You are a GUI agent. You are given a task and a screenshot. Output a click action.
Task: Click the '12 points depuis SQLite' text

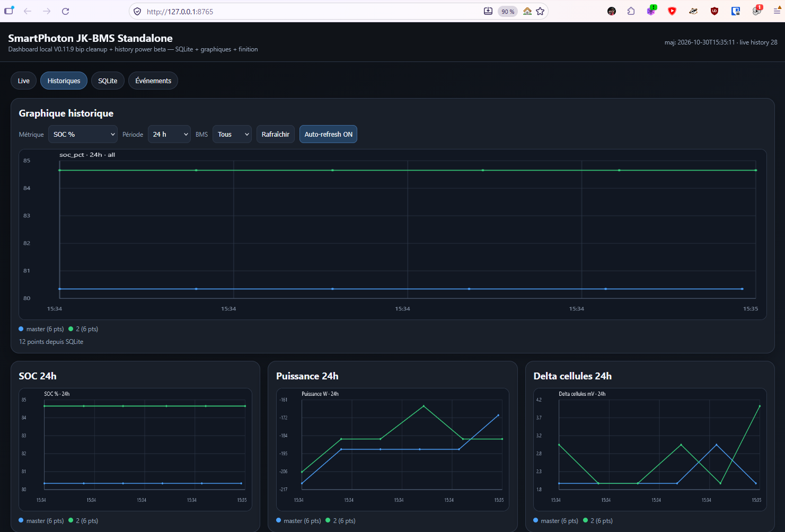[x=51, y=342]
